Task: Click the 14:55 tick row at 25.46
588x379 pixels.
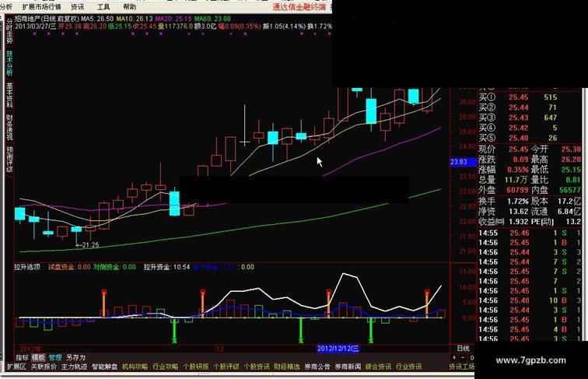Action: (530, 233)
